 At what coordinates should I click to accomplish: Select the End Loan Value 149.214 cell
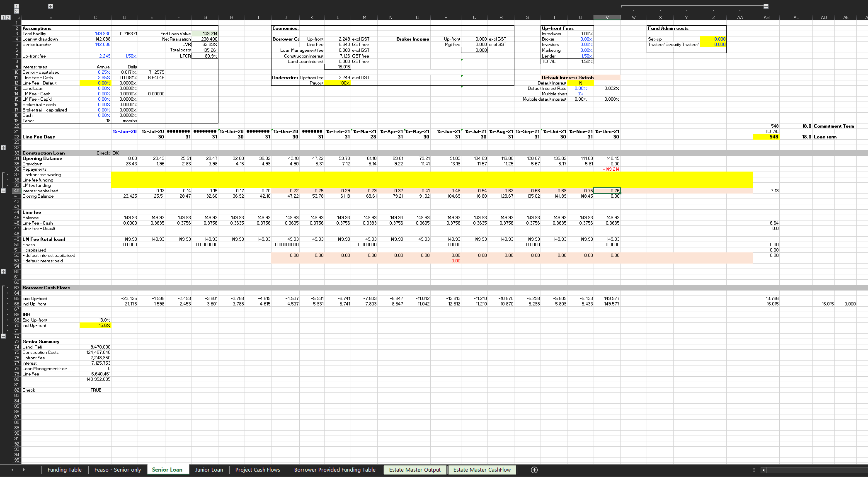tap(205, 34)
